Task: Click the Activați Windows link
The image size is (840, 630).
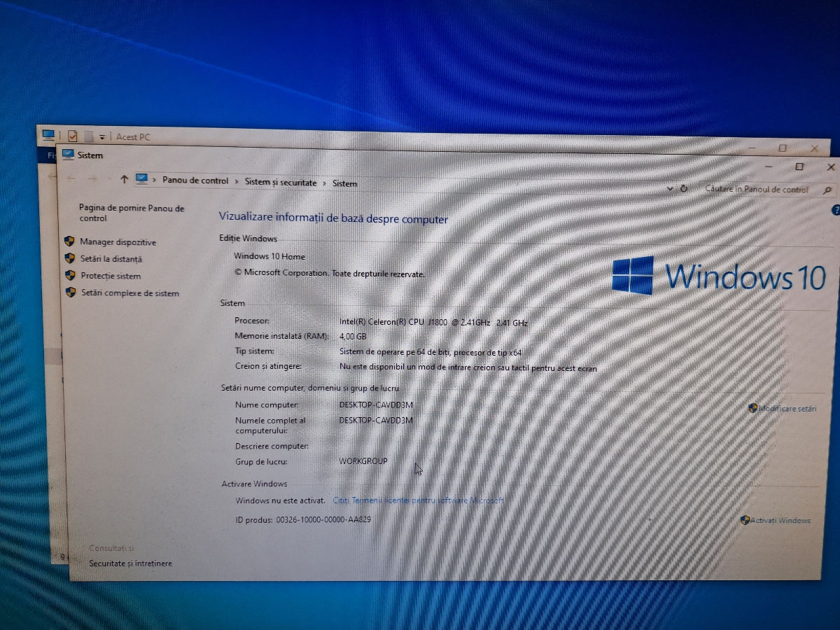Action: coord(780,520)
